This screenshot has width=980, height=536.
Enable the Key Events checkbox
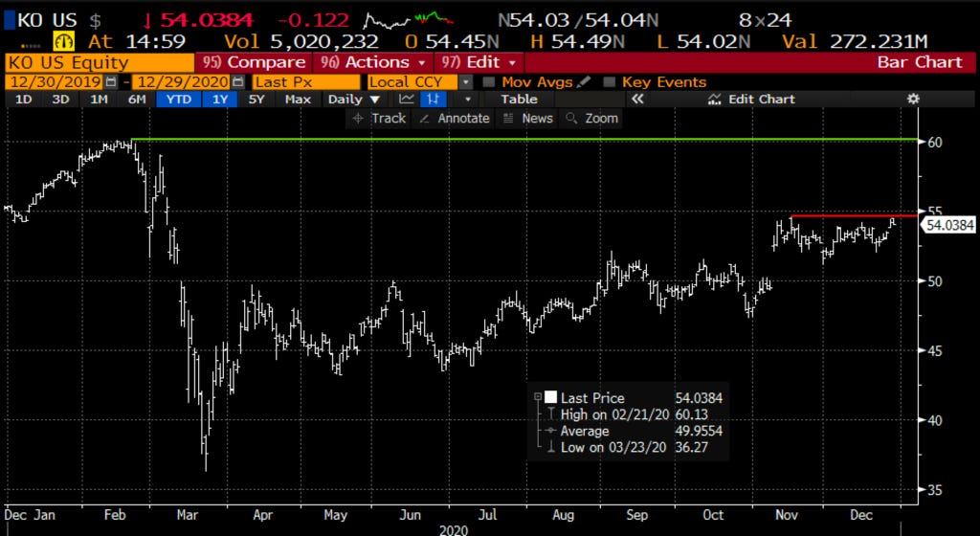point(610,82)
